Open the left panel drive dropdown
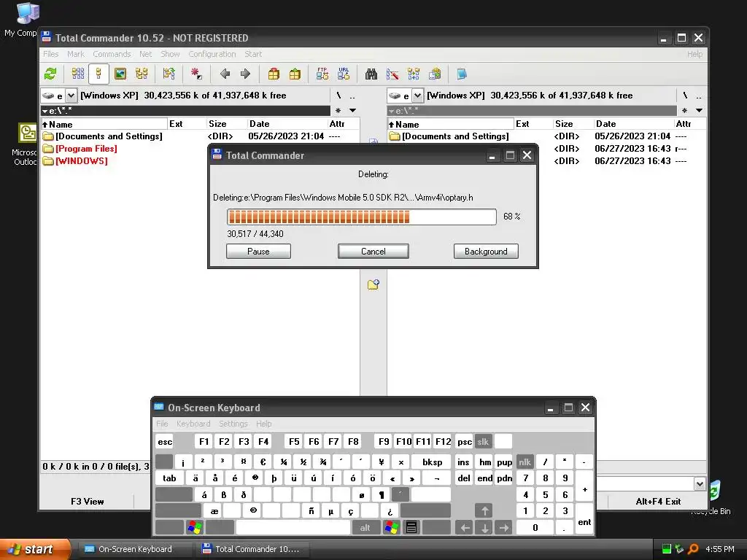The width and height of the screenshot is (747, 560). click(x=71, y=96)
